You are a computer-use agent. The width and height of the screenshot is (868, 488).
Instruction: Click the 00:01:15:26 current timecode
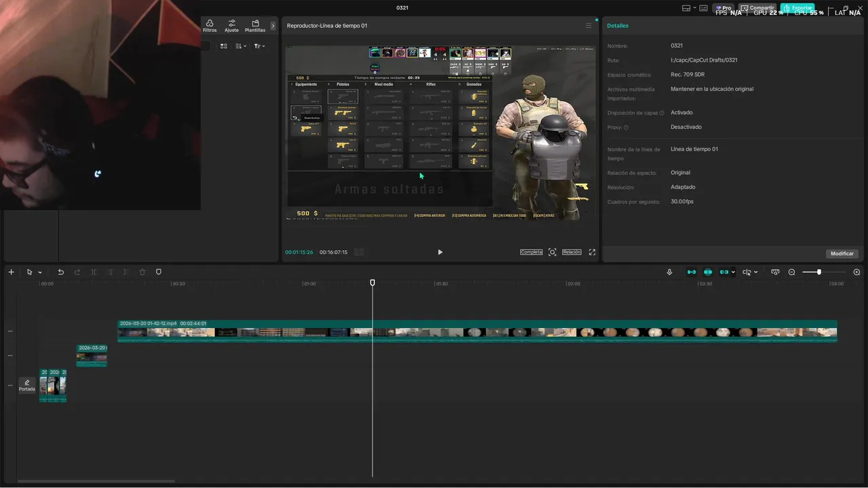point(299,252)
